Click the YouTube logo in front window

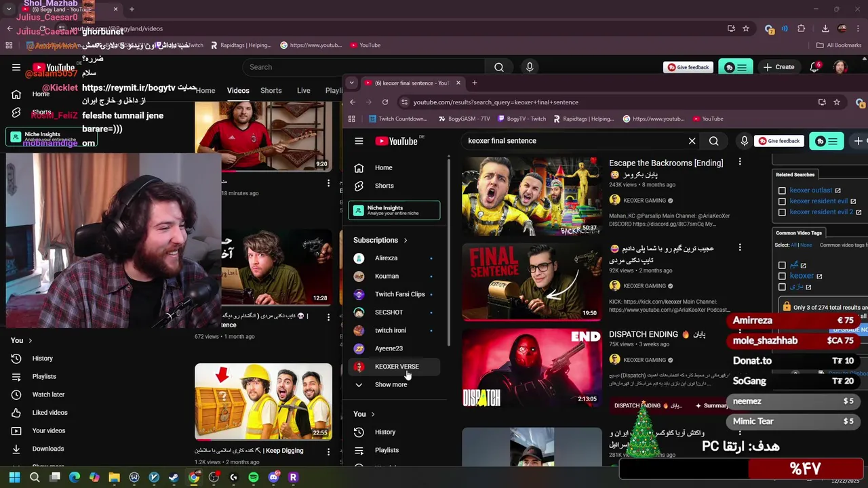tap(397, 141)
